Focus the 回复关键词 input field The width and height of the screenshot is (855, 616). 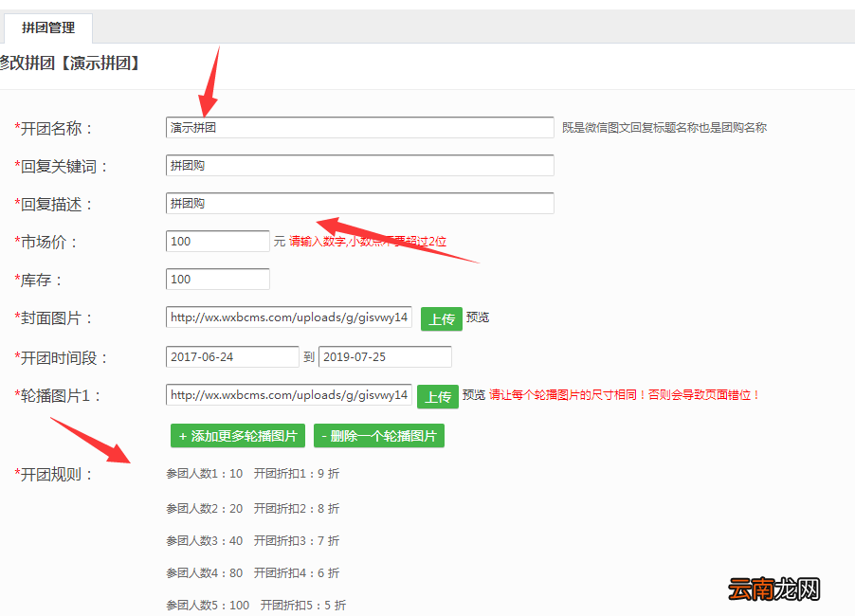(x=360, y=165)
